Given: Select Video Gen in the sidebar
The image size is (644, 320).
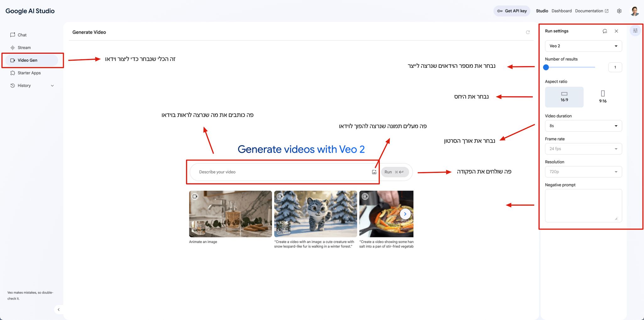Looking at the screenshot, I should (31, 60).
